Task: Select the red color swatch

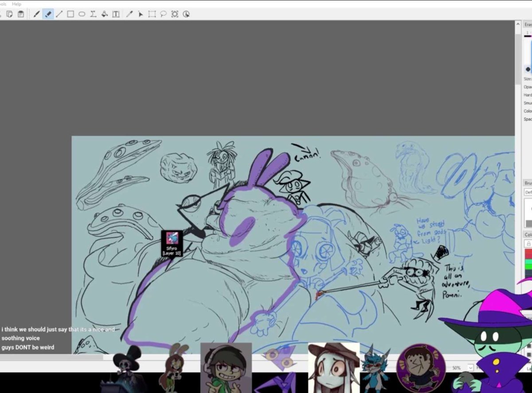Action: (528, 254)
